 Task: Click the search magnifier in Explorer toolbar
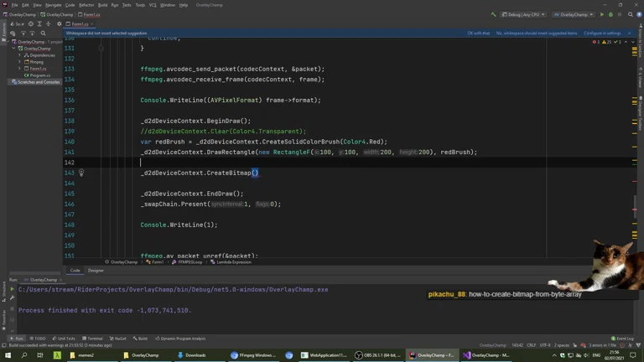(43, 34)
